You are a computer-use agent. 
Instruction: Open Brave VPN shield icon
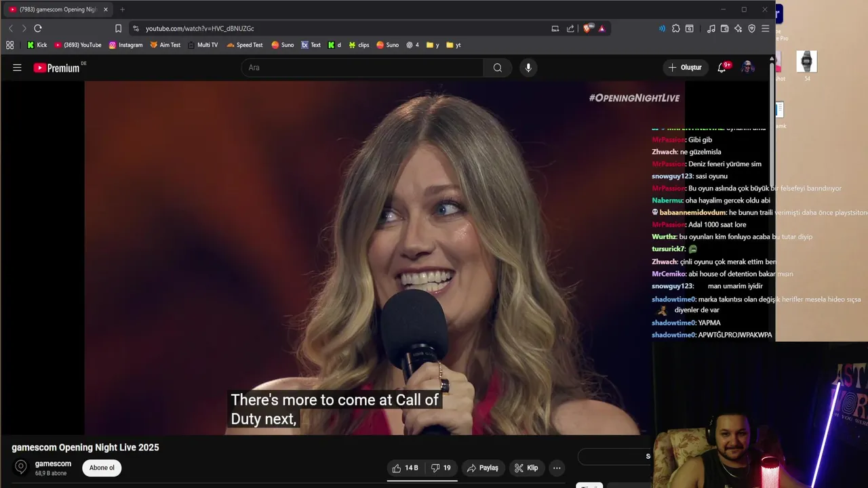click(x=751, y=28)
